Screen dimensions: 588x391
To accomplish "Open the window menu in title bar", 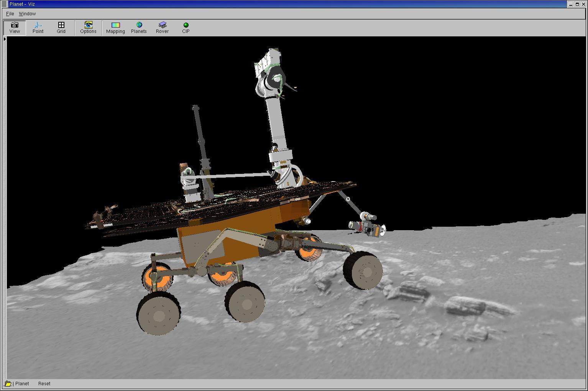I will [x=4, y=4].
